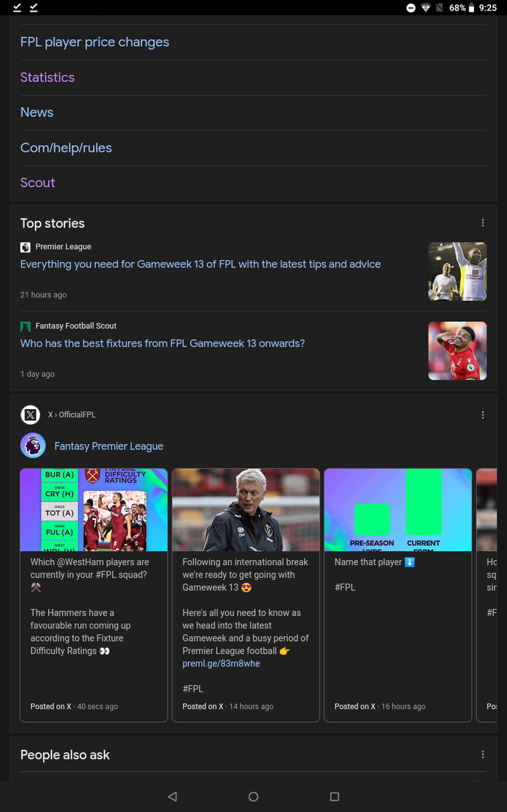The image size is (507, 812).
Task: Tap the 'X › OfficialFPL' source label
Action: tap(72, 415)
